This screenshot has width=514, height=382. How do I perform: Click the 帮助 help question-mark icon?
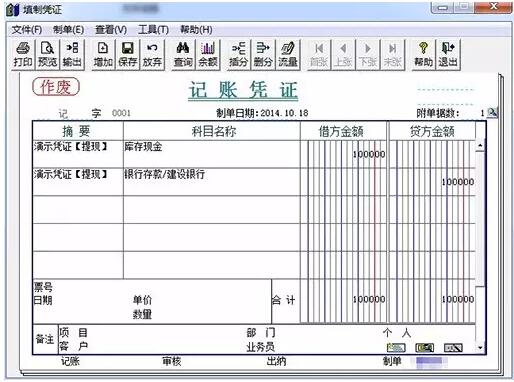coord(423,55)
